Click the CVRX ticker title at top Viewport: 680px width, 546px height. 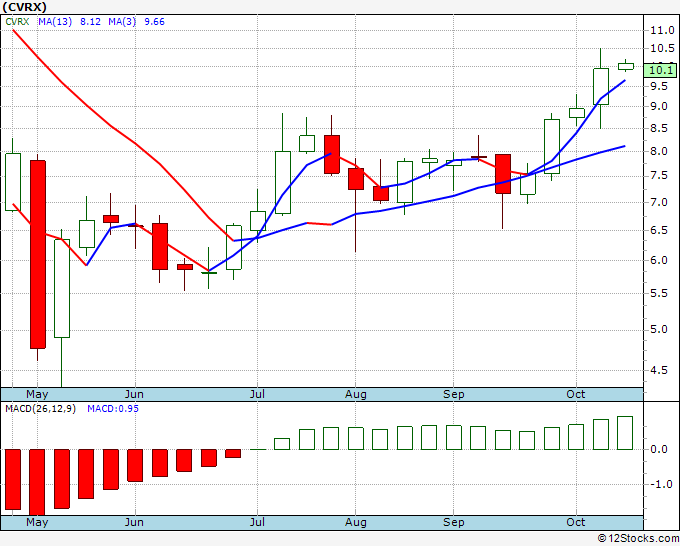point(25,7)
